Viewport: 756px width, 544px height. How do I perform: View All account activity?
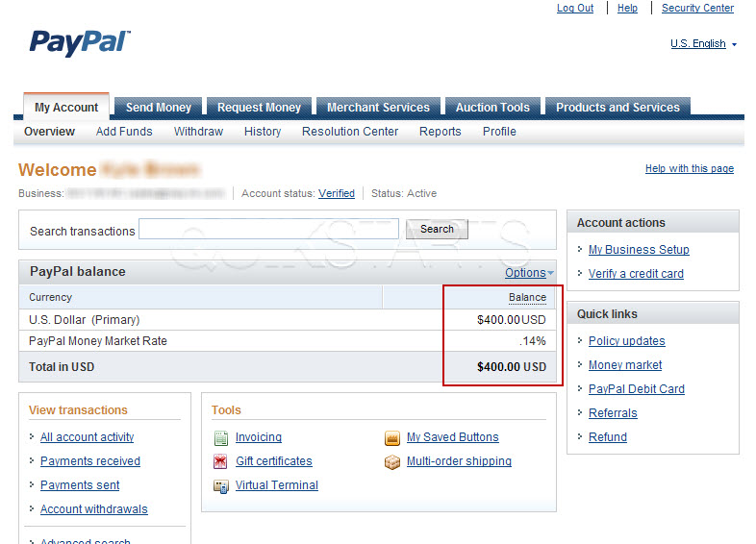[x=87, y=437]
